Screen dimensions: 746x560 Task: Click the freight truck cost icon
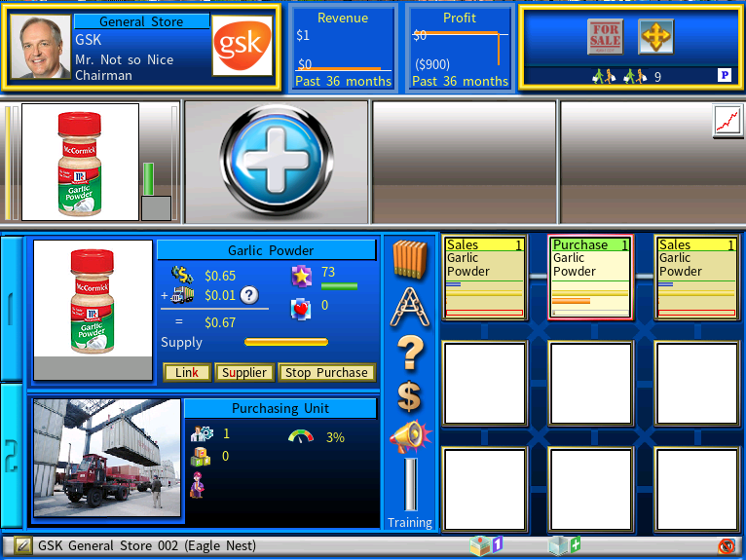(182, 295)
